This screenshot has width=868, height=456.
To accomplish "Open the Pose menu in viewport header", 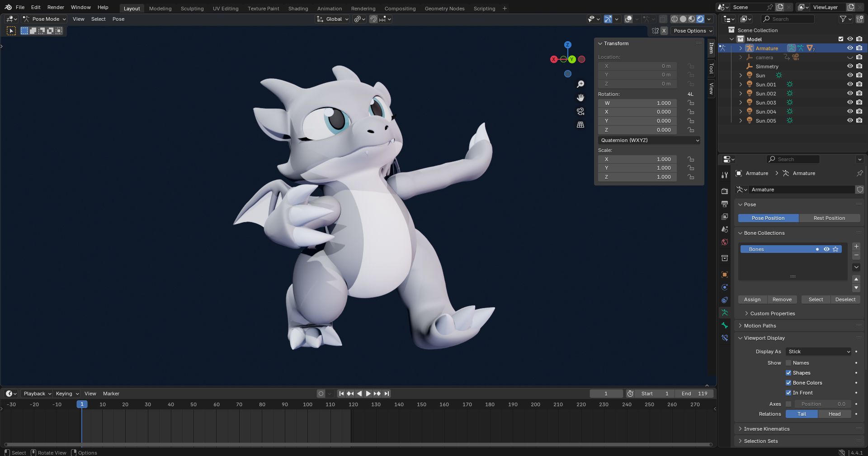I will [x=118, y=19].
